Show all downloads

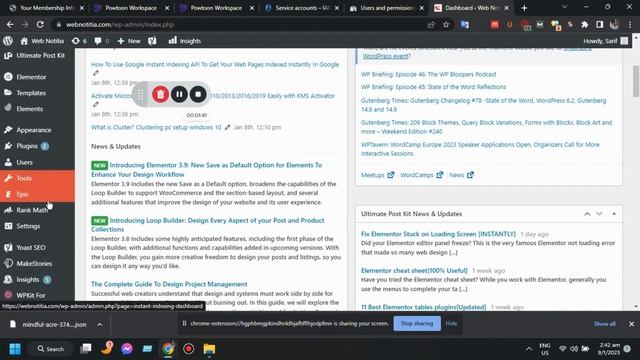(604, 324)
